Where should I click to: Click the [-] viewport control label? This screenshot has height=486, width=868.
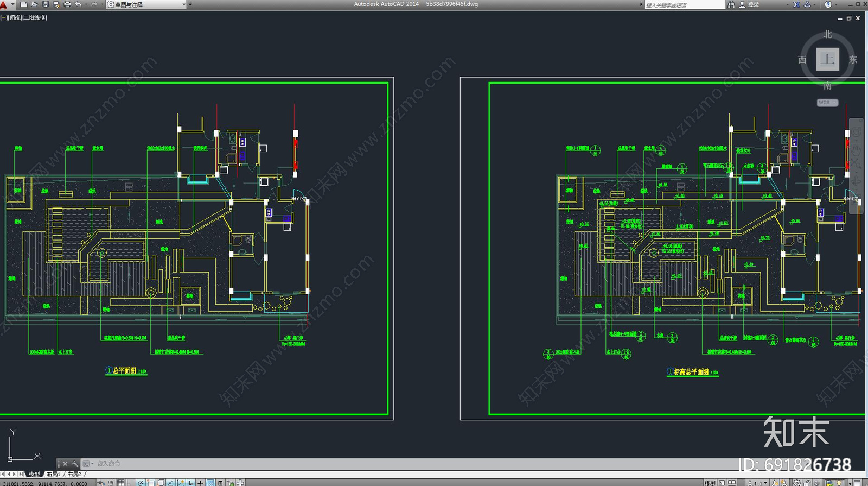(3, 17)
